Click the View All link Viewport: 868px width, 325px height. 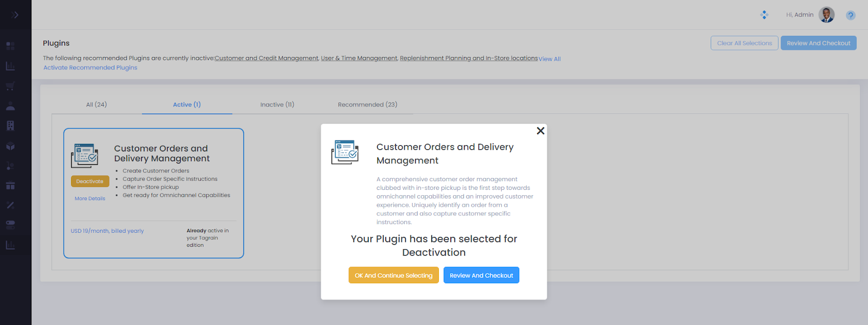(x=550, y=59)
